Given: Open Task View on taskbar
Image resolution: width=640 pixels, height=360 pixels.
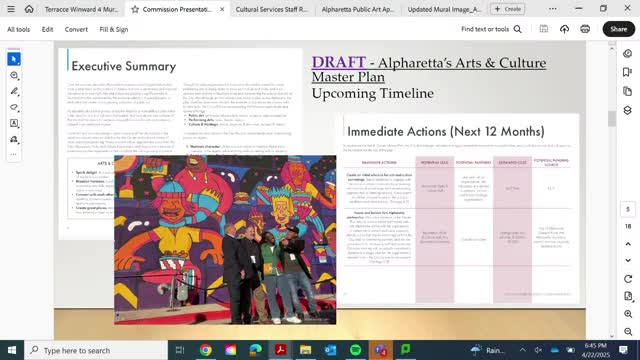Looking at the screenshot, I should tap(180, 350).
